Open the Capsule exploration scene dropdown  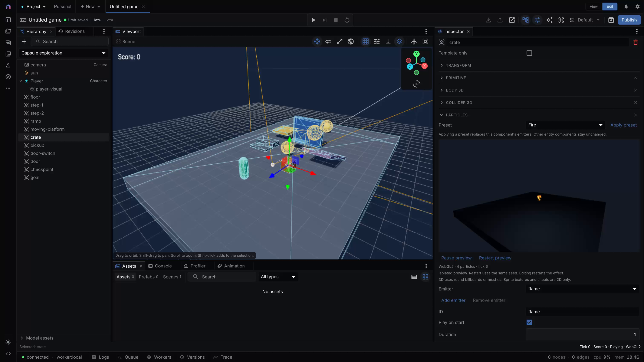(x=63, y=53)
